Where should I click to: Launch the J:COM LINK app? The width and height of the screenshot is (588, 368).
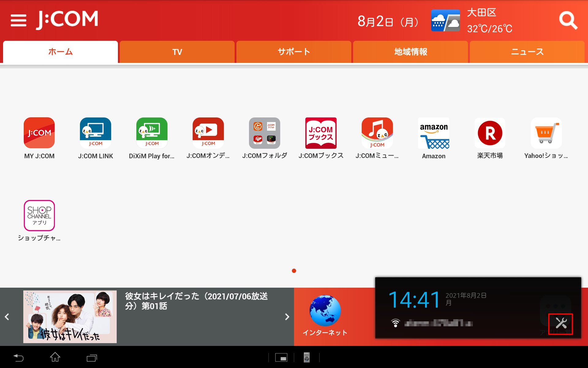(x=96, y=133)
